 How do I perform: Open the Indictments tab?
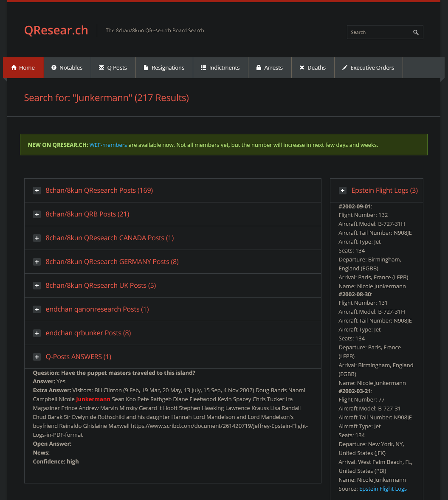click(220, 67)
